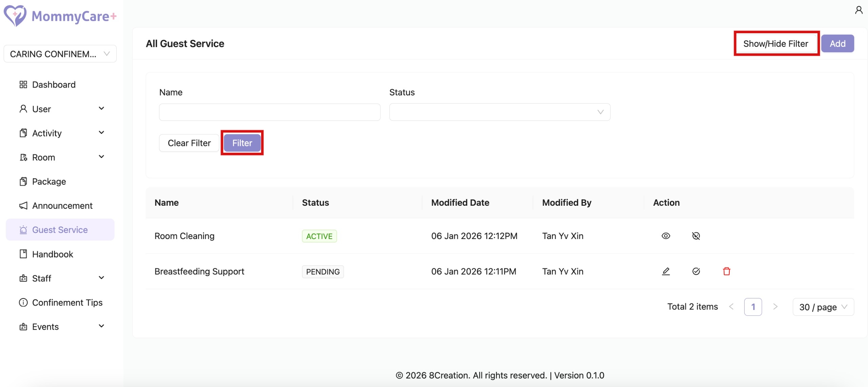Click the user profile icon at top right
868x387 pixels.
click(x=859, y=10)
